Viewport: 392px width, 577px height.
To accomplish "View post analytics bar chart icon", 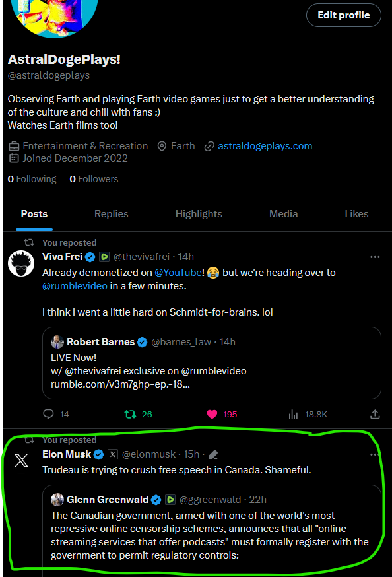I will (293, 415).
